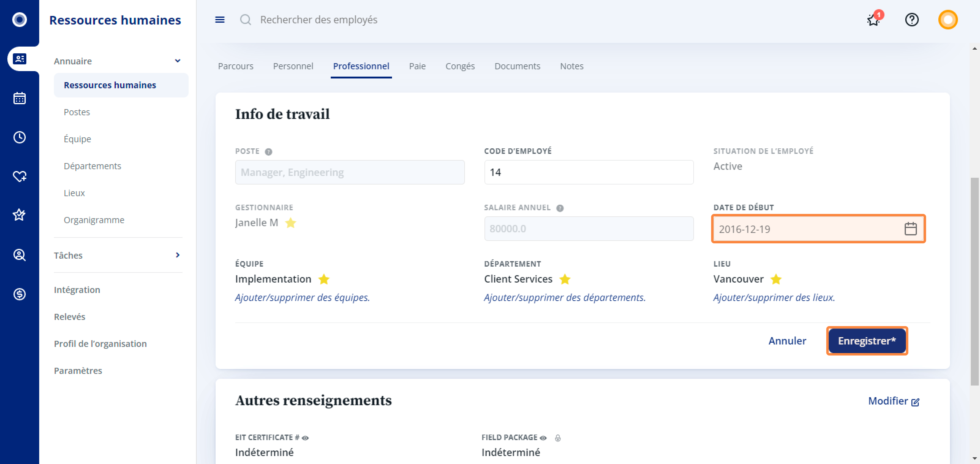Open the employee directory sidebar icon
The width and height of the screenshot is (980, 464).
19,59
